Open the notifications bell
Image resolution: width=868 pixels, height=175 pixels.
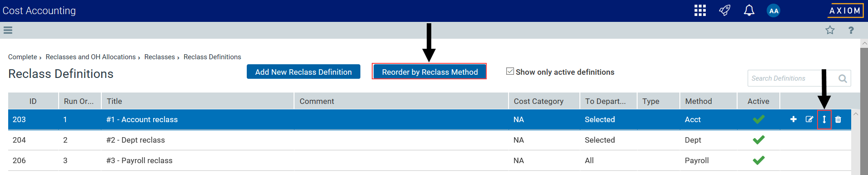(x=749, y=10)
